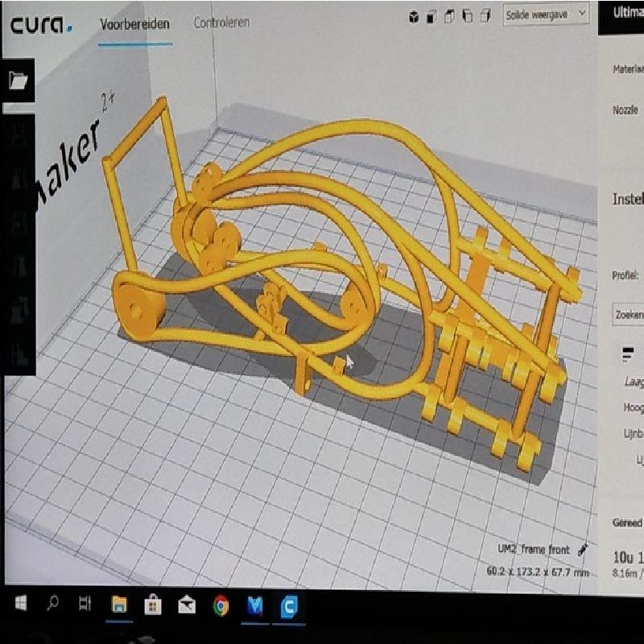The image size is (644, 644).
Task: Open the Solide weergave view mode dropdown
Action: 546,14
